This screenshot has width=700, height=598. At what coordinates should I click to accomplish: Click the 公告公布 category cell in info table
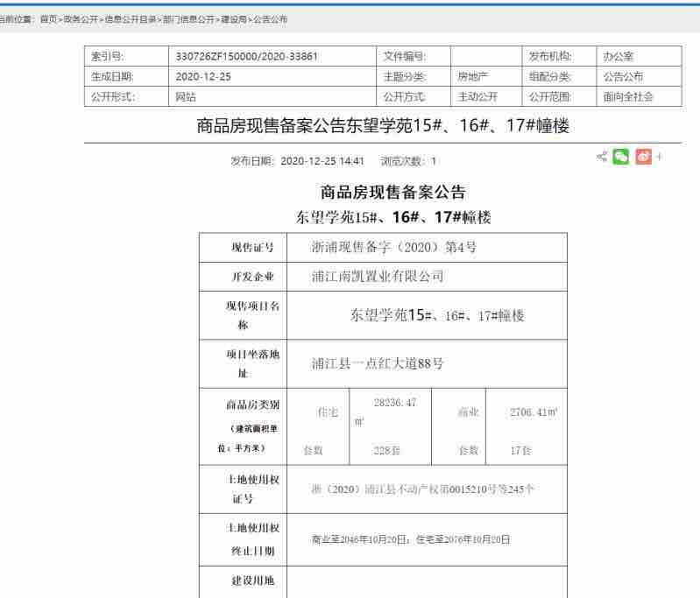(x=639, y=76)
